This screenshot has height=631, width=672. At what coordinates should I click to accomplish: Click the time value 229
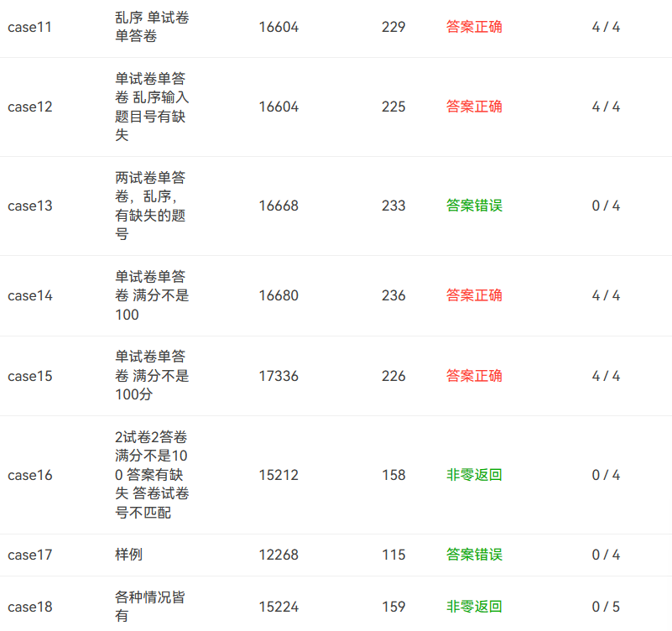click(393, 27)
